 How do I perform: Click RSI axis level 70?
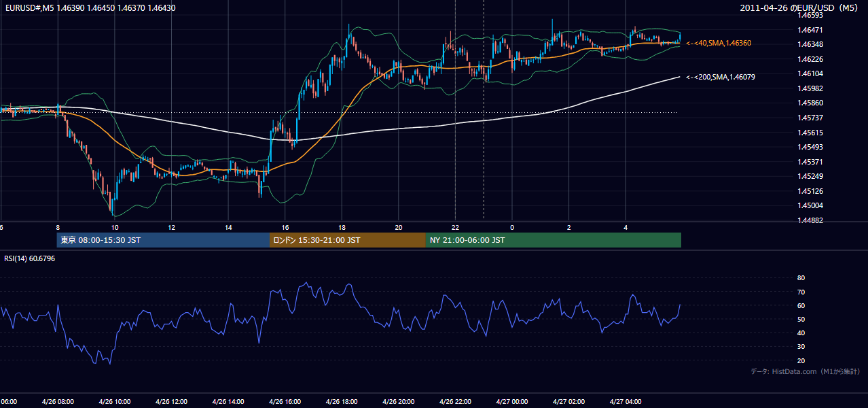tap(801, 292)
